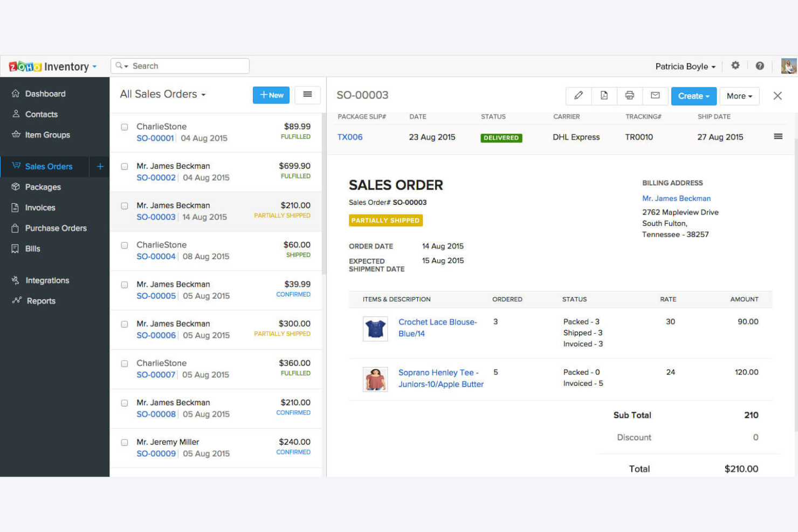Click Crochet Lace Blouse product thumbnail

click(375, 329)
